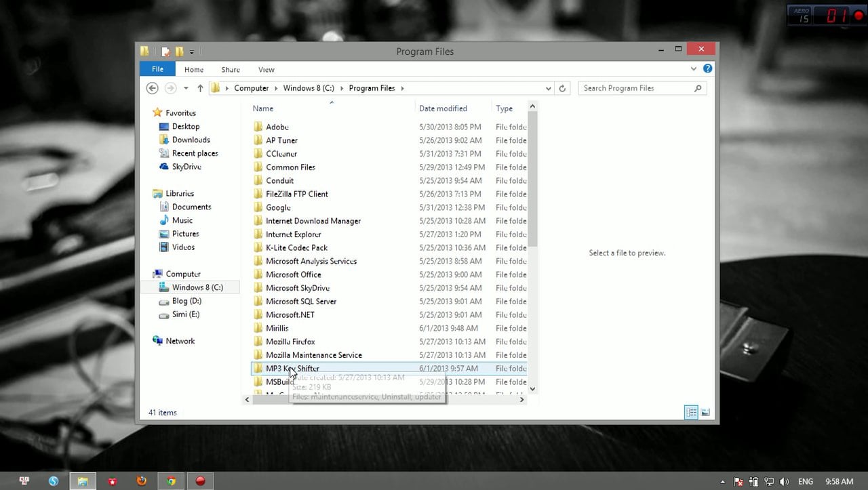Click Windows 8 (C:) in the breadcrumb
Viewport: 868px width, 490px height.
click(309, 88)
